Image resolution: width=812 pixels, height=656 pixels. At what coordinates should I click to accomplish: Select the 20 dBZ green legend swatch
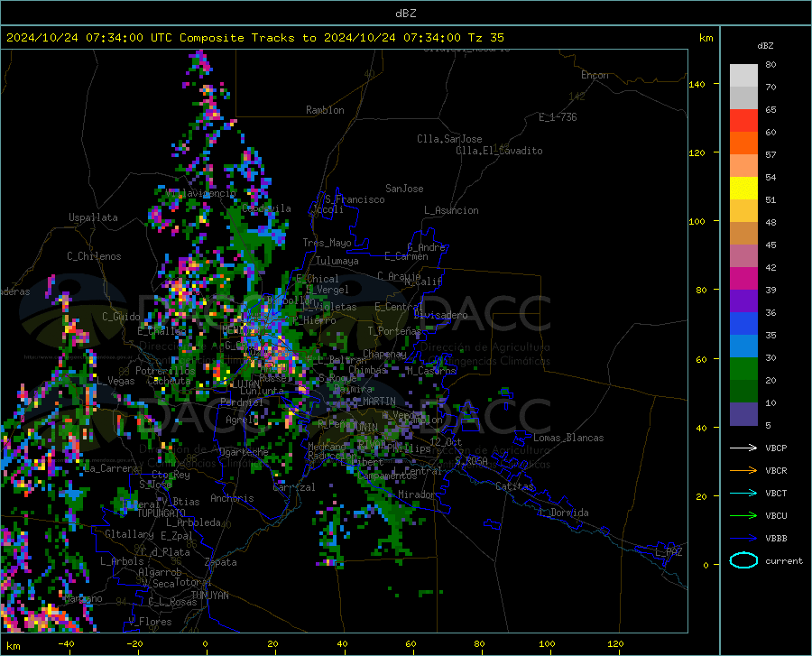coord(743,392)
